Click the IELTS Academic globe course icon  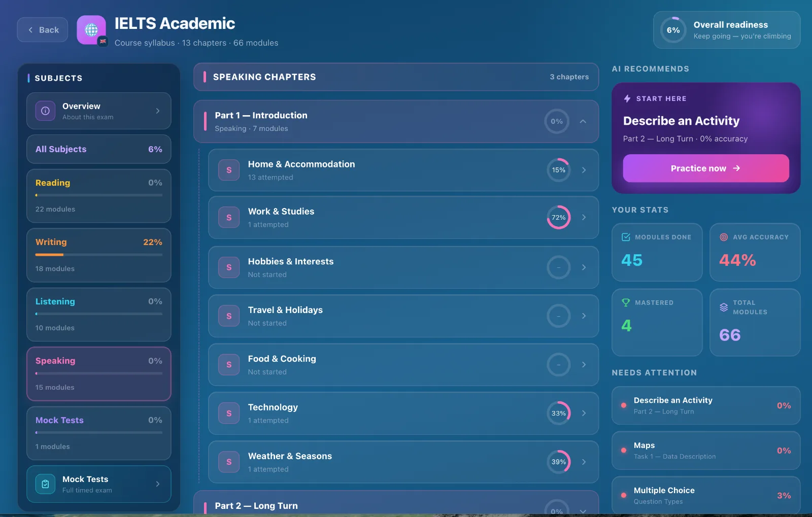pyautogui.click(x=91, y=30)
